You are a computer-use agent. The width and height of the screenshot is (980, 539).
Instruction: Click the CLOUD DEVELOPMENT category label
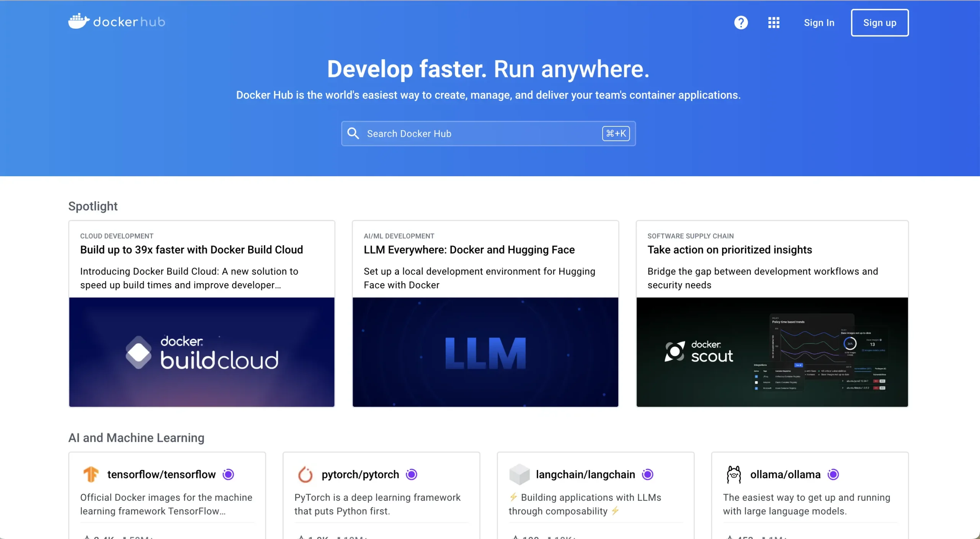117,236
